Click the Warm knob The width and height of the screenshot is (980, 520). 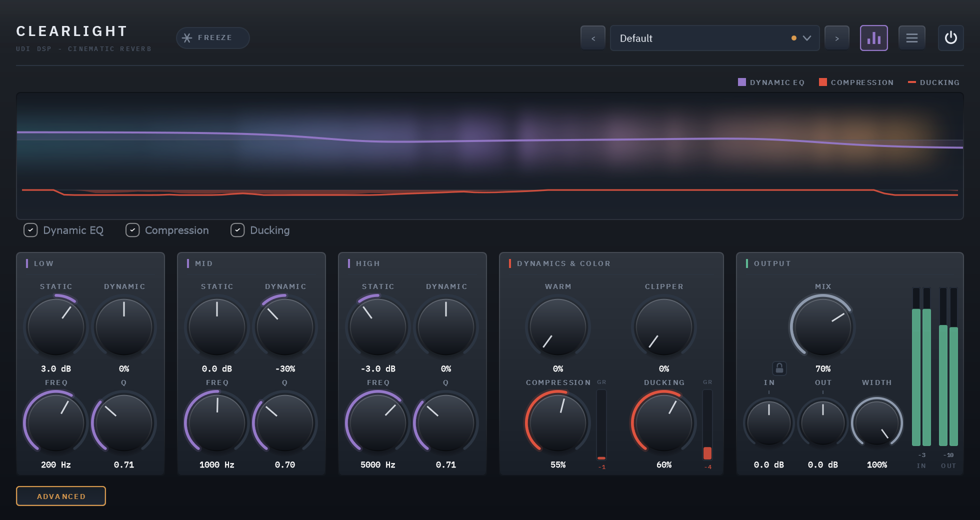click(558, 327)
